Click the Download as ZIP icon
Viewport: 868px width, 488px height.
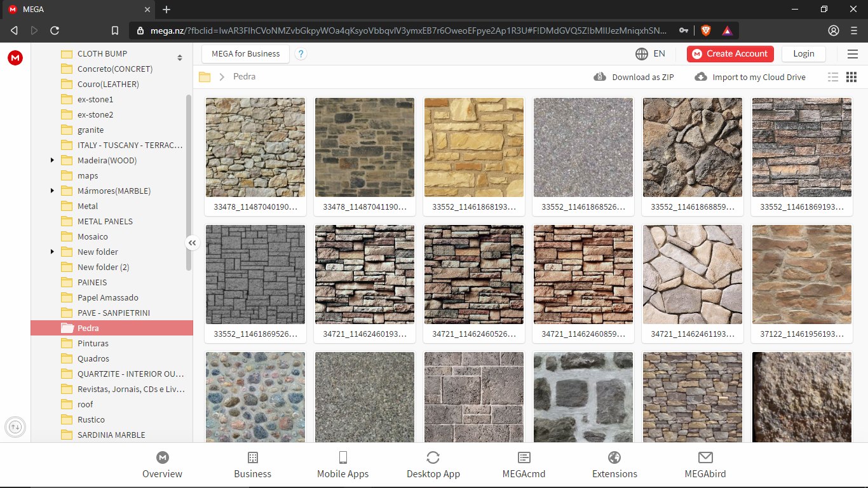point(599,76)
